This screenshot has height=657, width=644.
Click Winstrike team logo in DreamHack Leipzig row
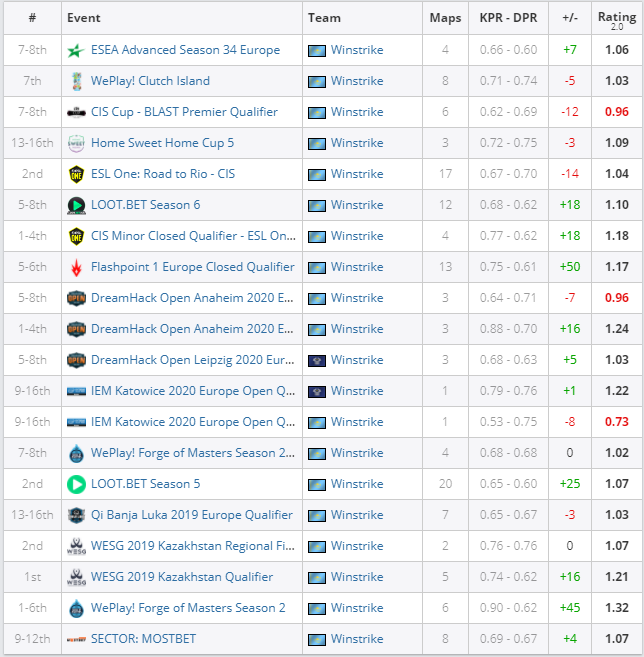317,361
